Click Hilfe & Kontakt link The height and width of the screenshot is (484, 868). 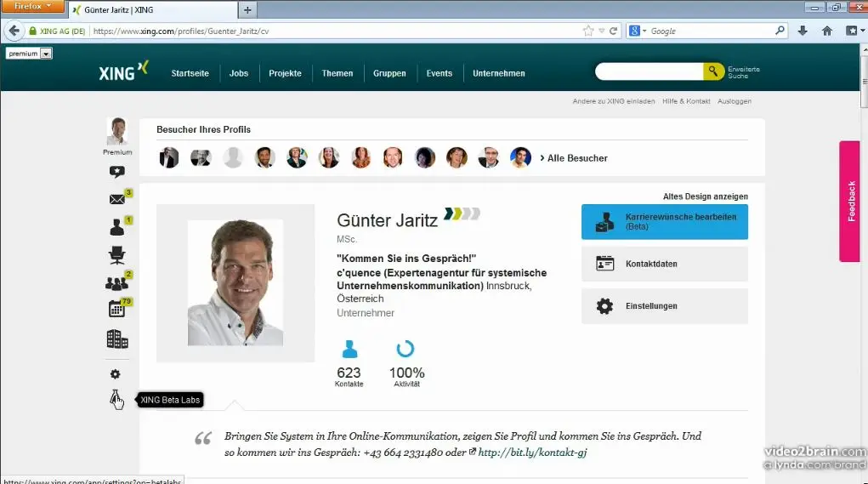[686, 101]
